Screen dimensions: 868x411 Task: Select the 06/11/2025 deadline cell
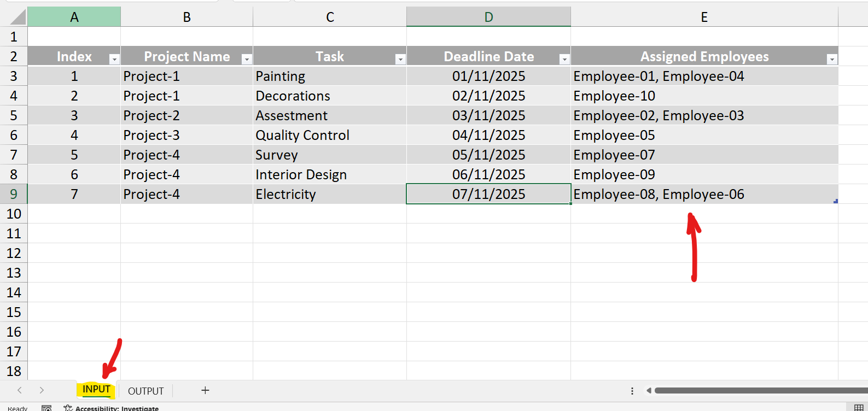pos(488,174)
